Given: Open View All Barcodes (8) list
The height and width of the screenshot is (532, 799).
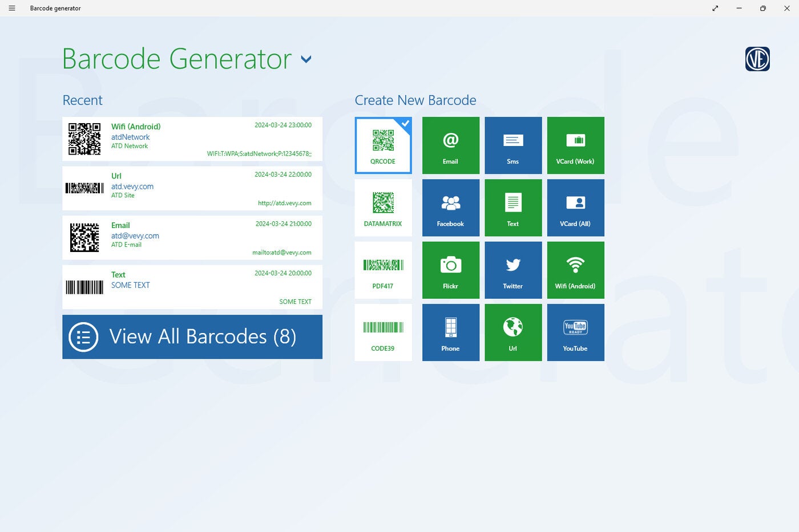Looking at the screenshot, I should (192, 337).
